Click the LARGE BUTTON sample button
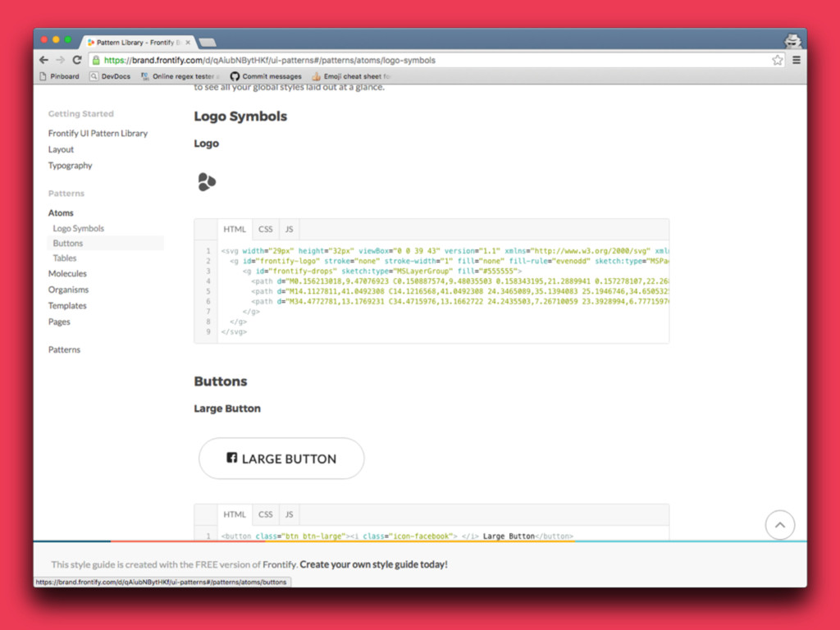The image size is (840, 630). point(281,459)
